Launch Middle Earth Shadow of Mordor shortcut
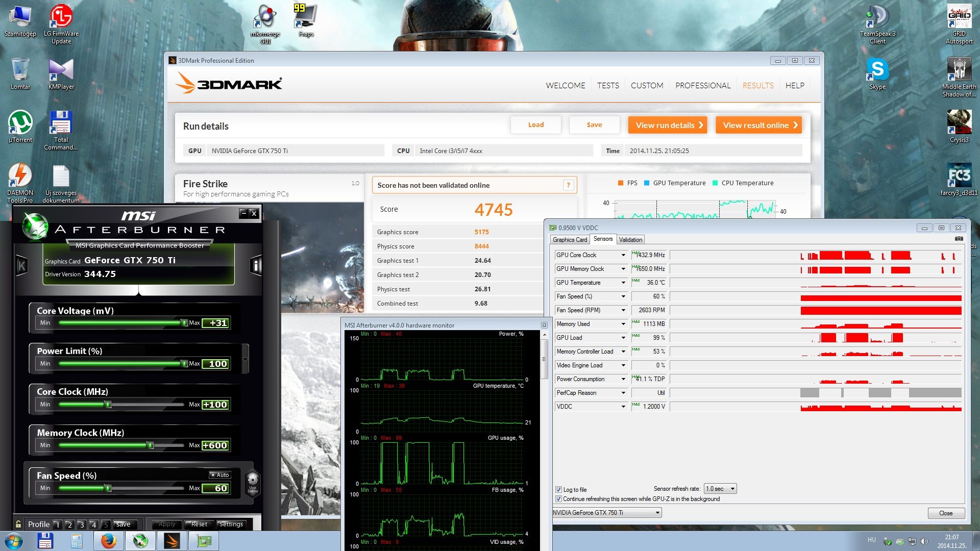 pos(959,77)
